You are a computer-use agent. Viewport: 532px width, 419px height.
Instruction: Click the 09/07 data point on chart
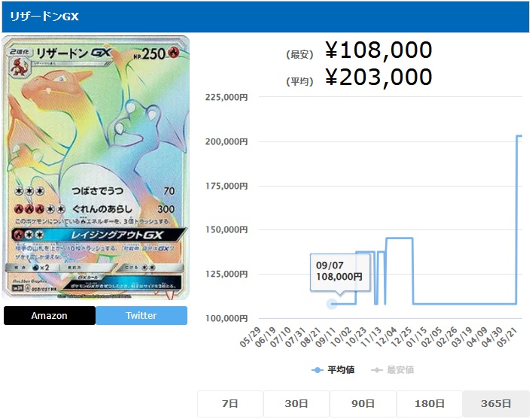(332, 304)
